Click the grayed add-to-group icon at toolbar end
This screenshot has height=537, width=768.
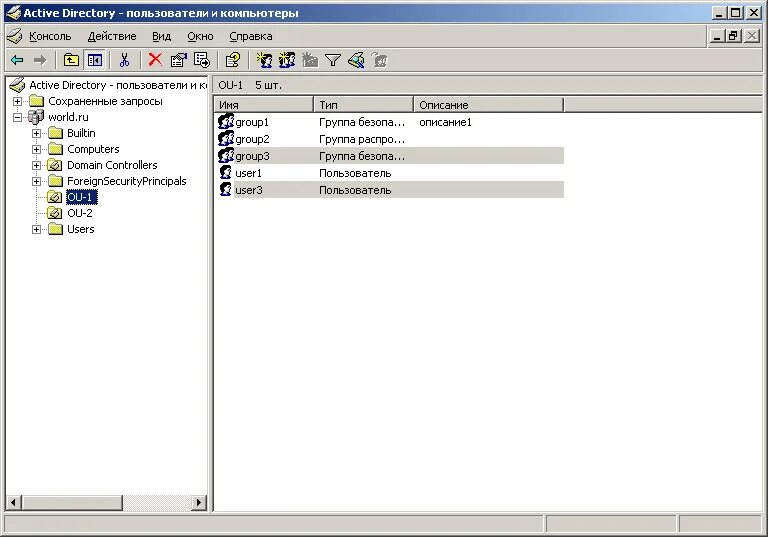(x=380, y=60)
